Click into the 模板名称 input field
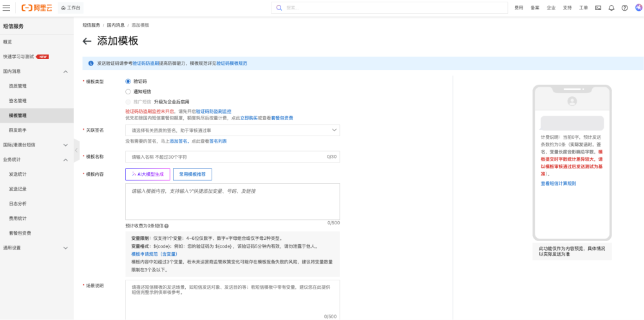Screen dimensions: 644x320 (x=225, y=157)
